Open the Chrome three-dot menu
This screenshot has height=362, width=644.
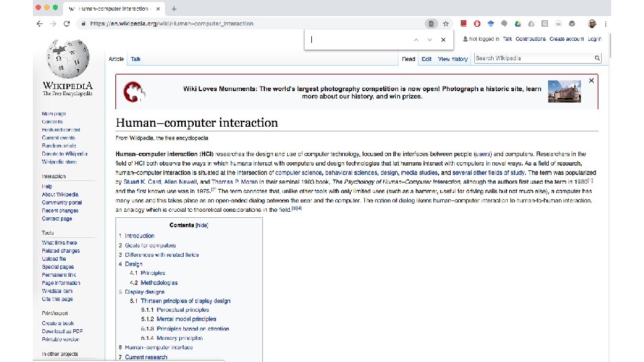click(x=605, y=24)
